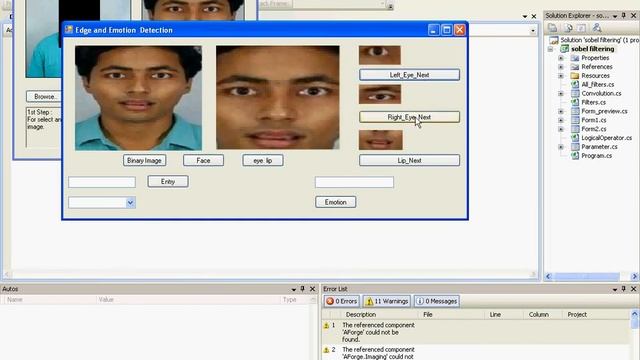Open the Autos panel options dropdown arrow

(x=293, y=289)
